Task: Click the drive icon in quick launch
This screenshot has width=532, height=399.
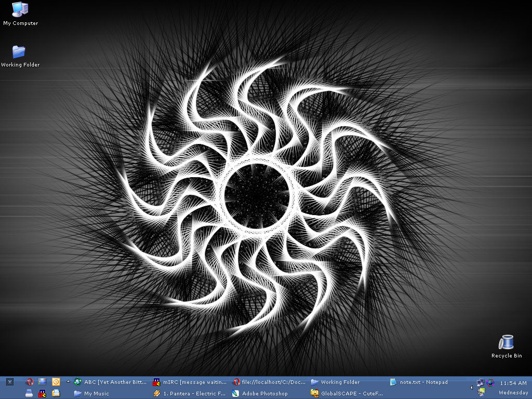Action: pos(30,393)
